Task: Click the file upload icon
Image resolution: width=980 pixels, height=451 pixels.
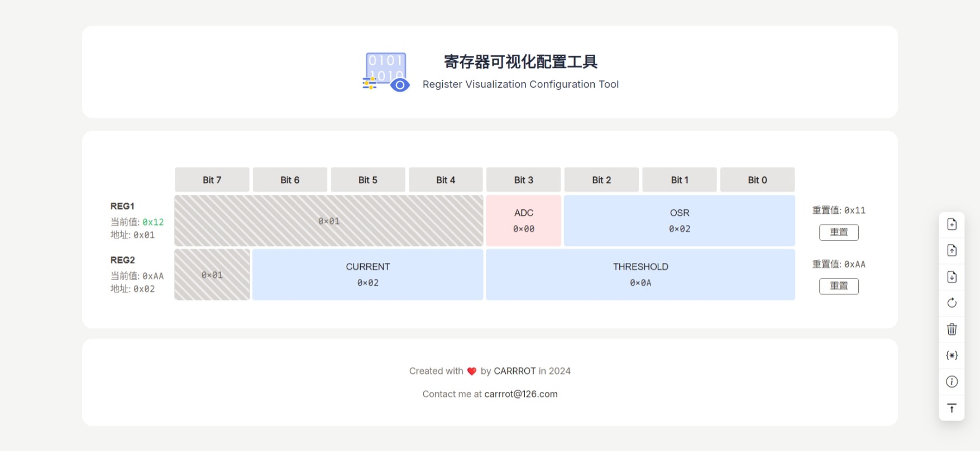Action: [952, 251]
